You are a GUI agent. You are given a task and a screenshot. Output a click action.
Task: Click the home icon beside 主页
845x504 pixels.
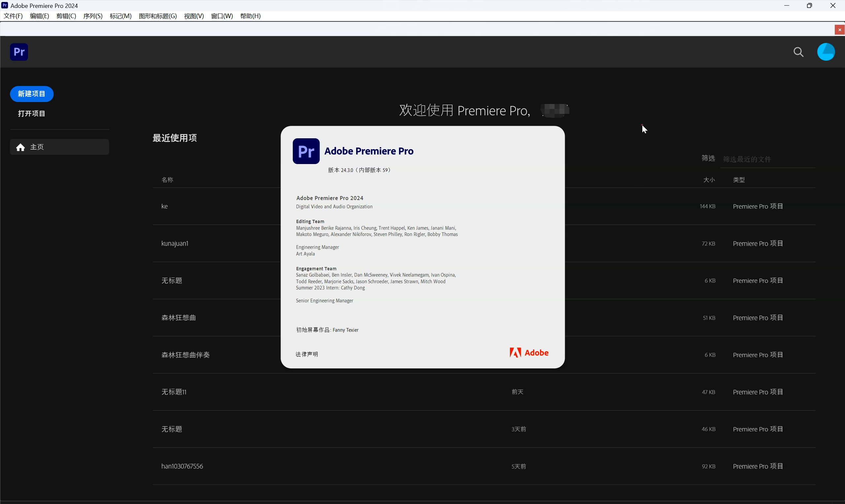pos(20,147)
